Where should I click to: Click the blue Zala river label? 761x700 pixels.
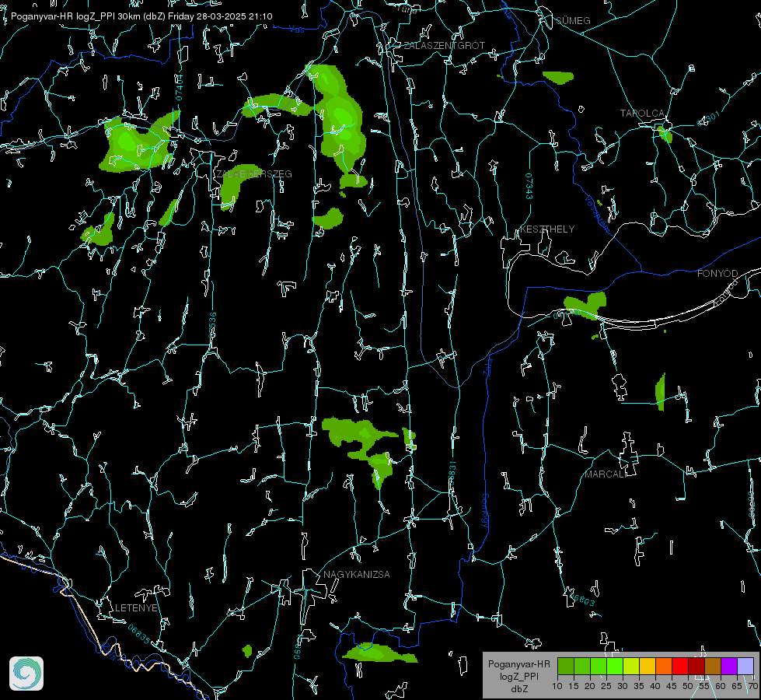point(488,366)
